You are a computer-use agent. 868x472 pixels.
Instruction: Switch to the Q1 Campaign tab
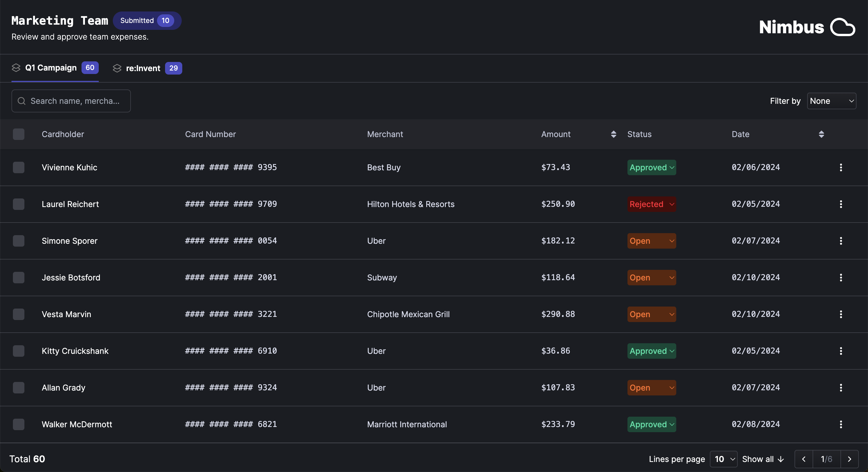coord(55,68)
